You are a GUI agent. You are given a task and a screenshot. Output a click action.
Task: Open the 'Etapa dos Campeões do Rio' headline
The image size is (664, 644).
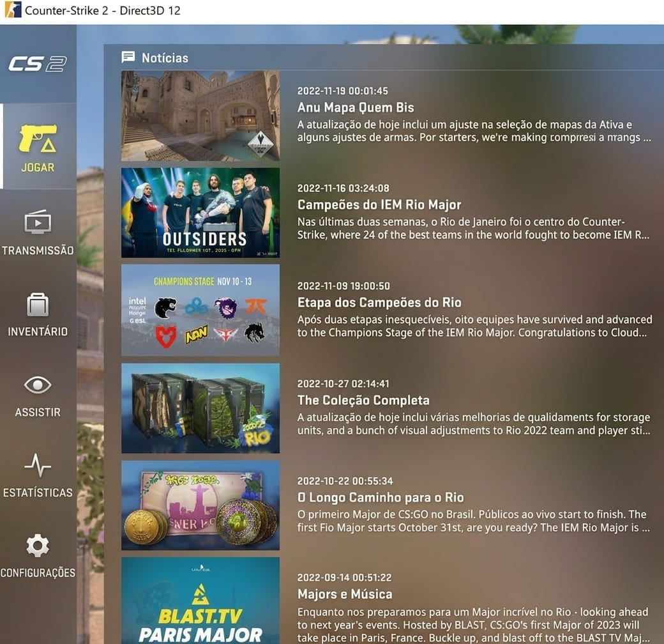pyautogui.click(x=379, y=302)
